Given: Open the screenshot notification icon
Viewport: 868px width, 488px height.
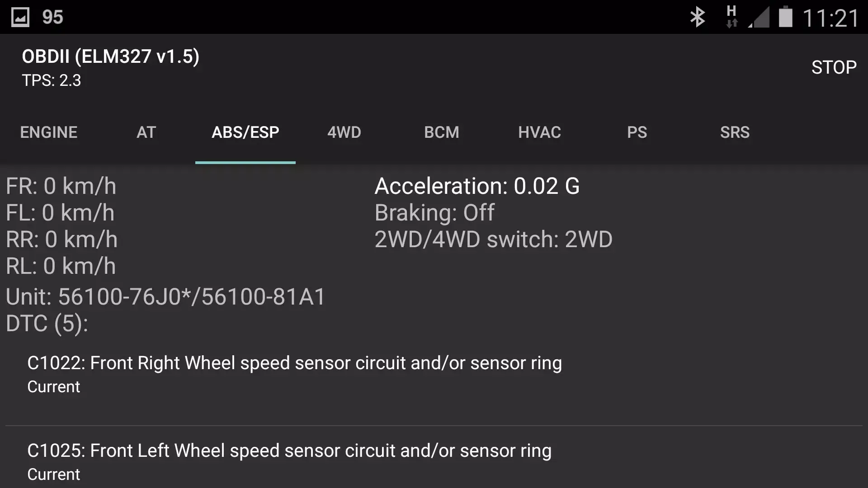Looking at the screenshot, I should click(20, 16).
